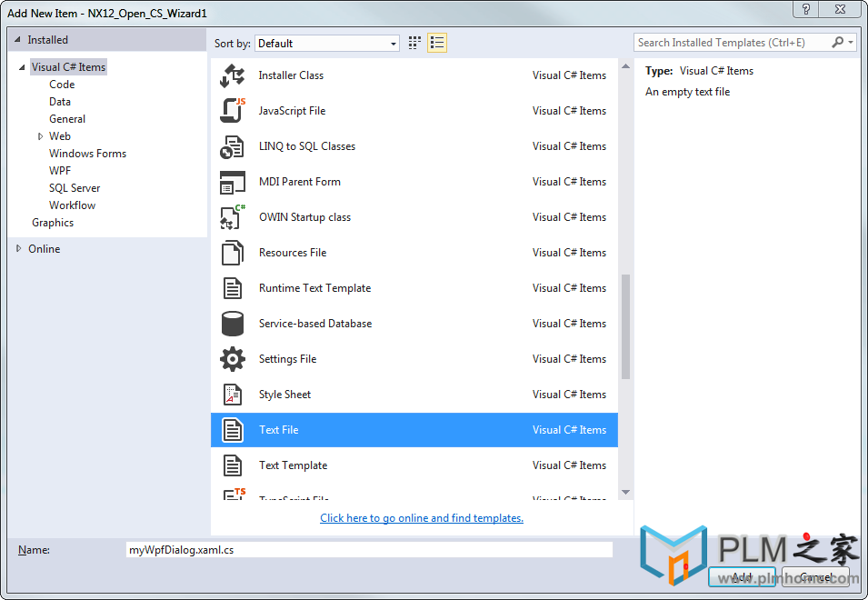The height and width of the screenshot is (600, 868).
Task: Click the template list scrollbar thumb
Action: (x=625, y=326)
